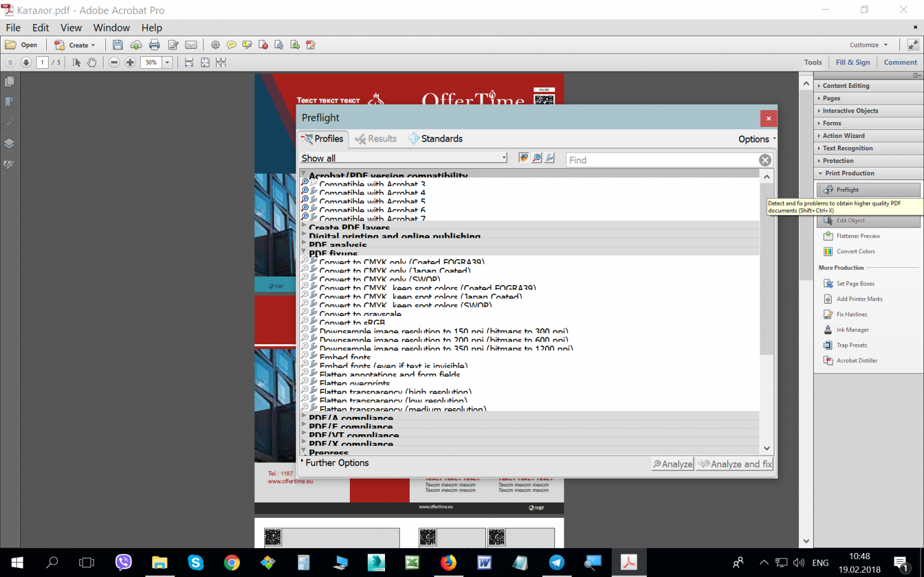Clear the Find field with X
Screen dimensions: 924x577
click(765, 160)
